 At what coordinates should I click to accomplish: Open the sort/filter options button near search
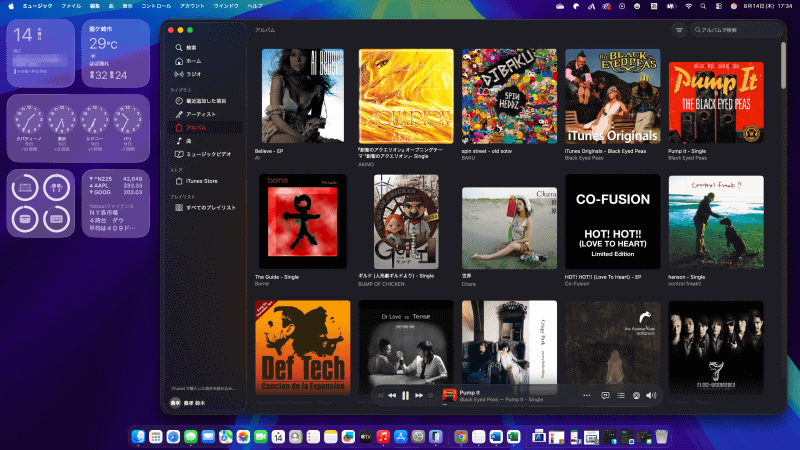[x=679, y=30]
